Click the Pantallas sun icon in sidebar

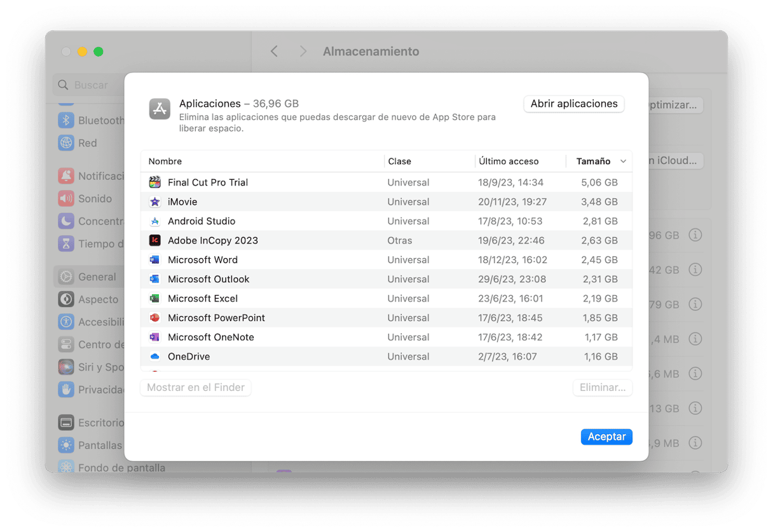point(66,445)
